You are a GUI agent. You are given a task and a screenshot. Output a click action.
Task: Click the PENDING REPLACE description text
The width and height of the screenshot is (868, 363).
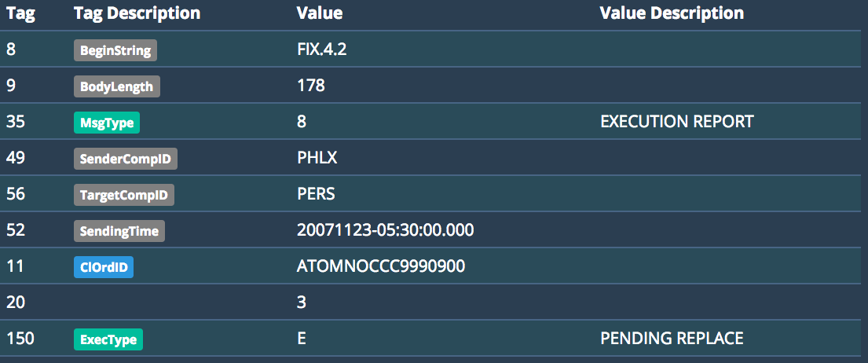(x=672, y=339)
